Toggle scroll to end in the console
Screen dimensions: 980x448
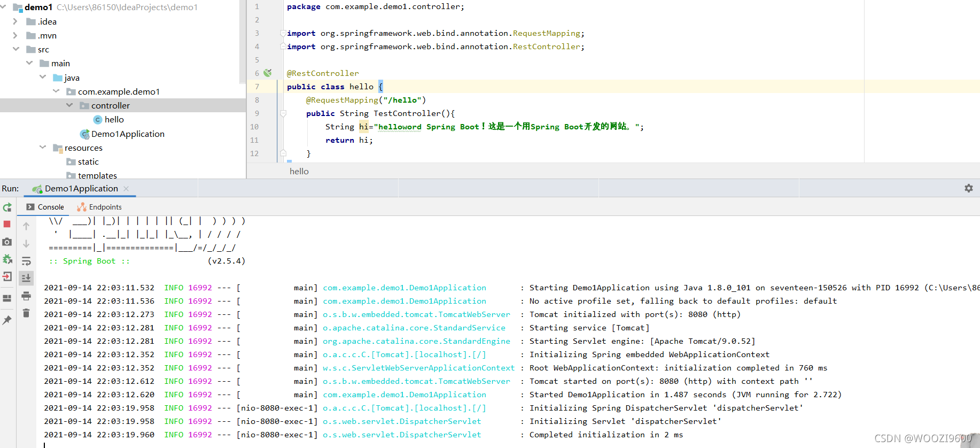[x=26, y=278]
